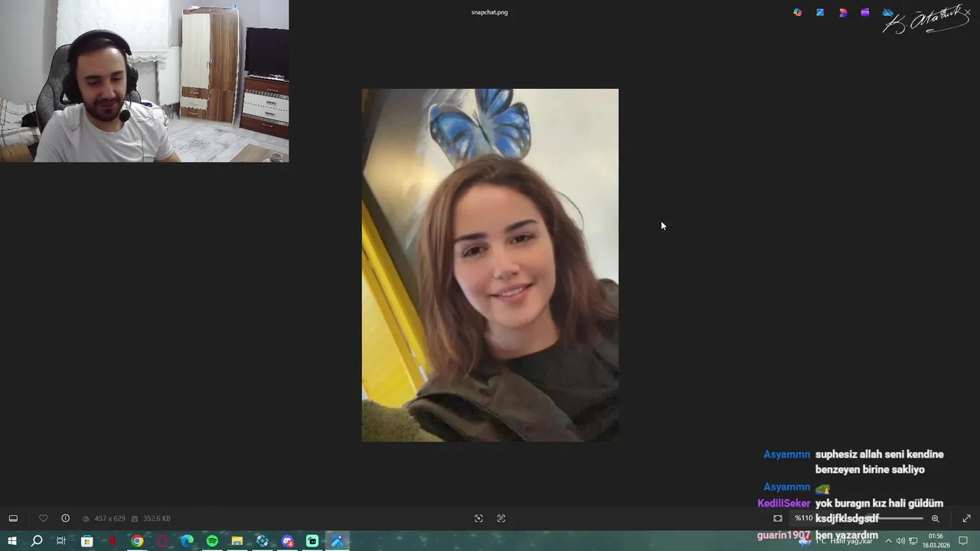Open Windows Search from the taskbar

(37, 541)
